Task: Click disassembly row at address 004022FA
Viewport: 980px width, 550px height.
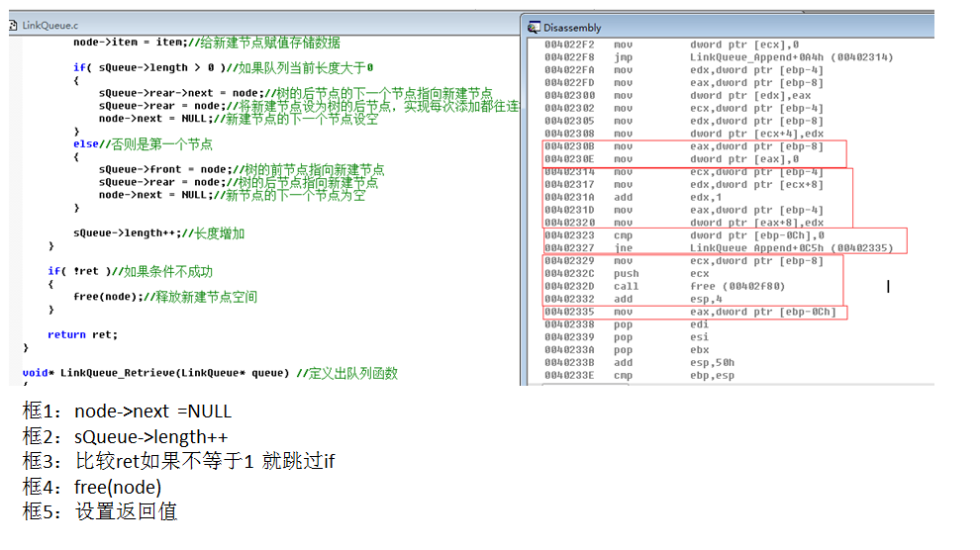Action: click(x=684, y=70)
